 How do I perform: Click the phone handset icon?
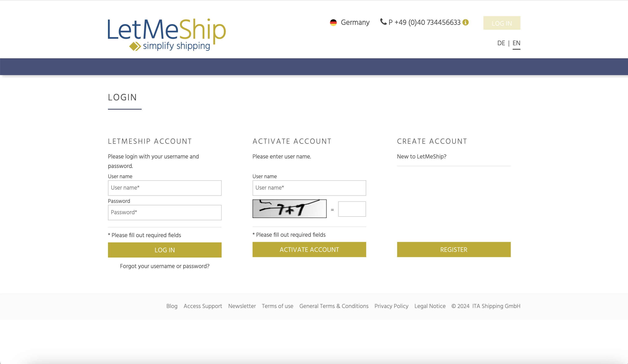[383, 22]
